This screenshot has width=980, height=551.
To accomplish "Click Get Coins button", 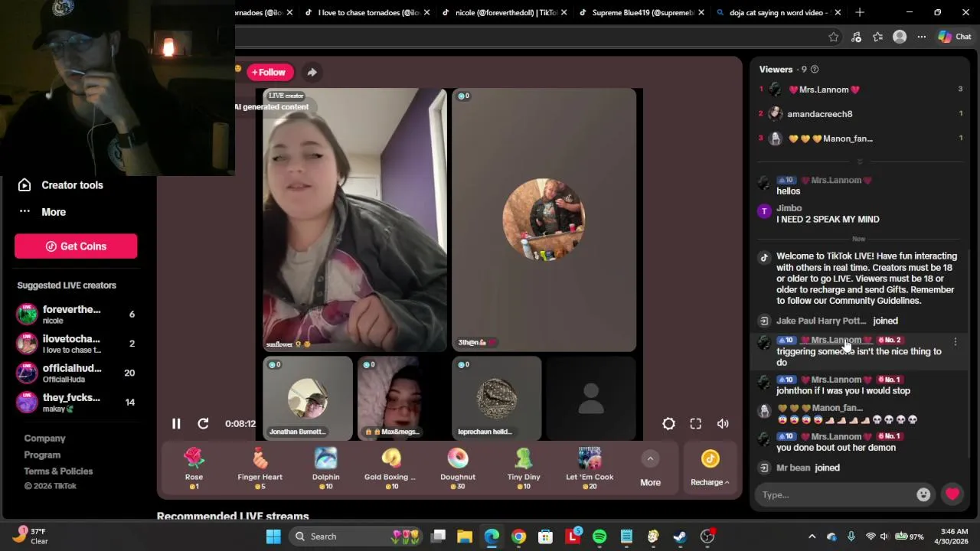I will click(76, 246).
